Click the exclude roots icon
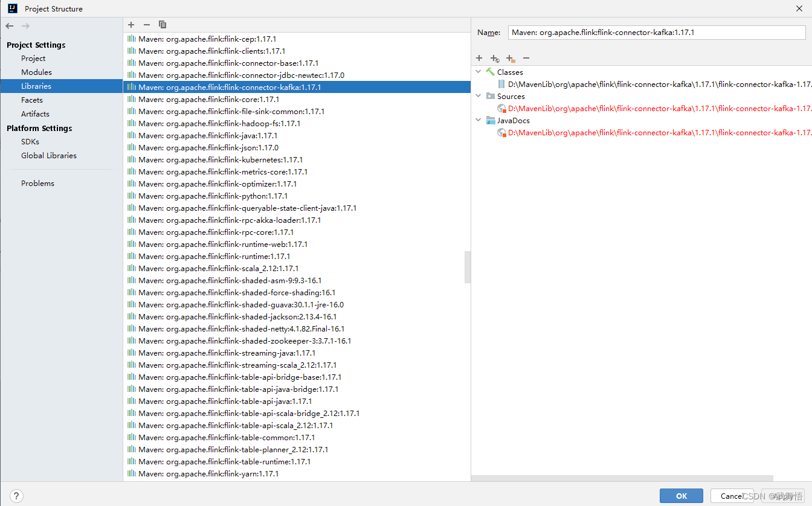This screenshot has width=812, height=506. point(511,59)
